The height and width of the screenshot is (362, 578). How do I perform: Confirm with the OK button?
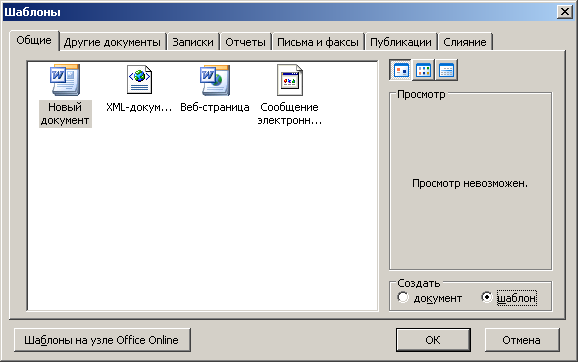coord(433,340)
